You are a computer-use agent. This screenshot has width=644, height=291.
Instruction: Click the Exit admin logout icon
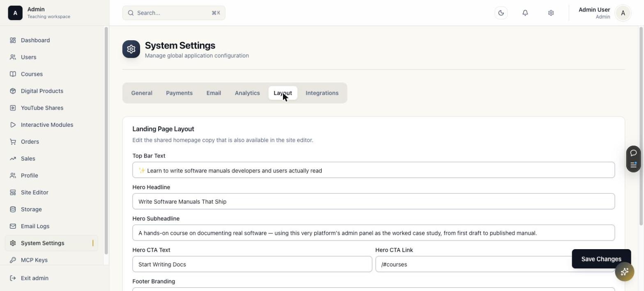(13, 278)
